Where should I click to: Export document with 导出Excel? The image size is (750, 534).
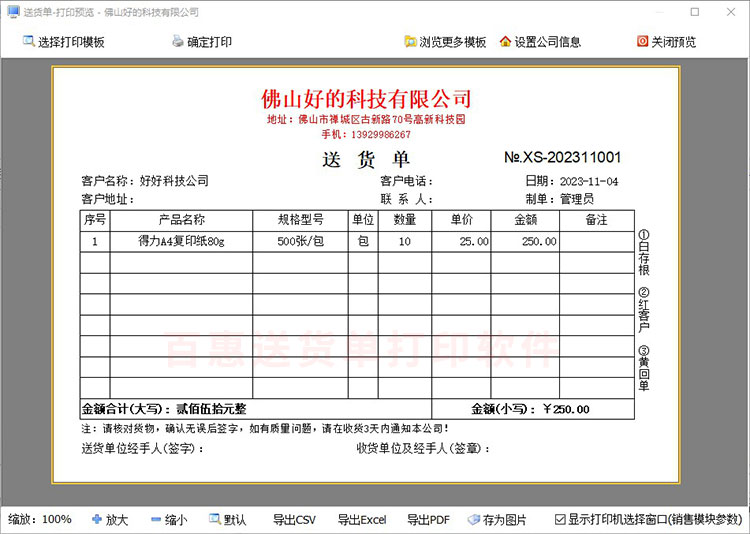click(x=362, y=520)
